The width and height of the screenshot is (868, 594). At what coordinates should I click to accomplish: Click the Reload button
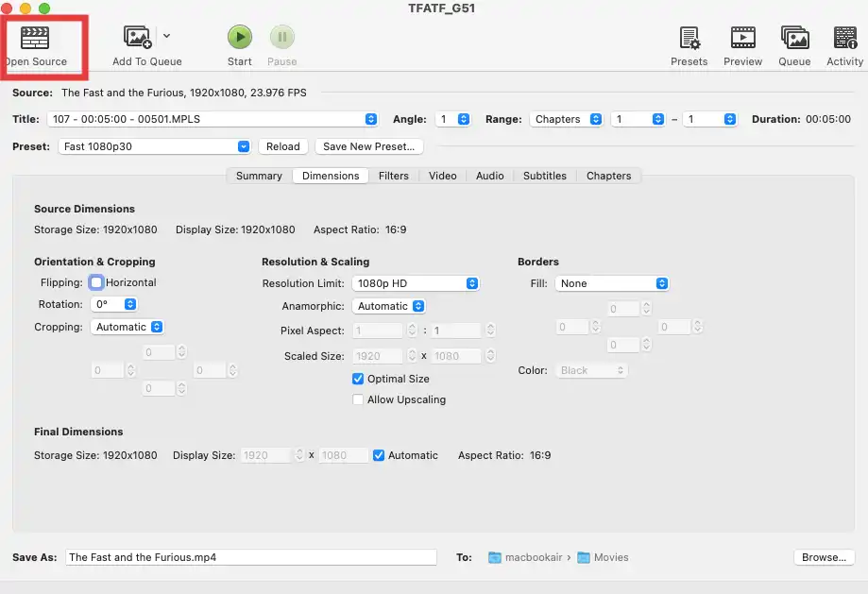[x=282, y=145]
